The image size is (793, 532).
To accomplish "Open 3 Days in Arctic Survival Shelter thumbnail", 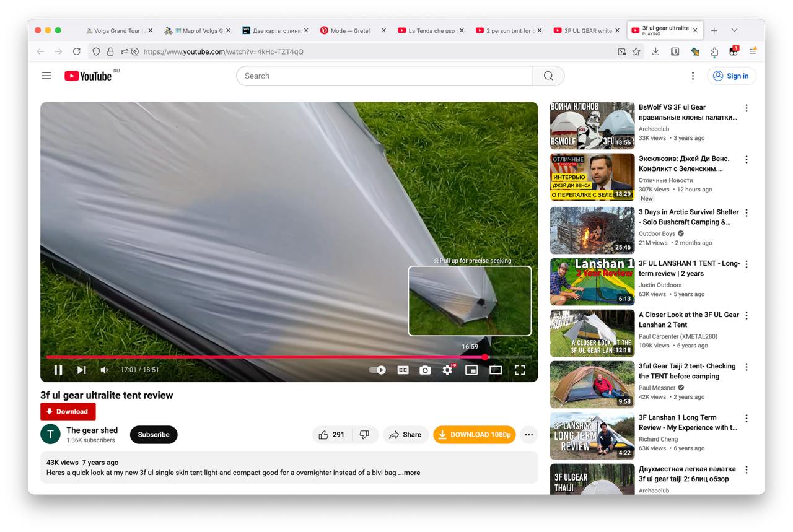I will point(592,230).
